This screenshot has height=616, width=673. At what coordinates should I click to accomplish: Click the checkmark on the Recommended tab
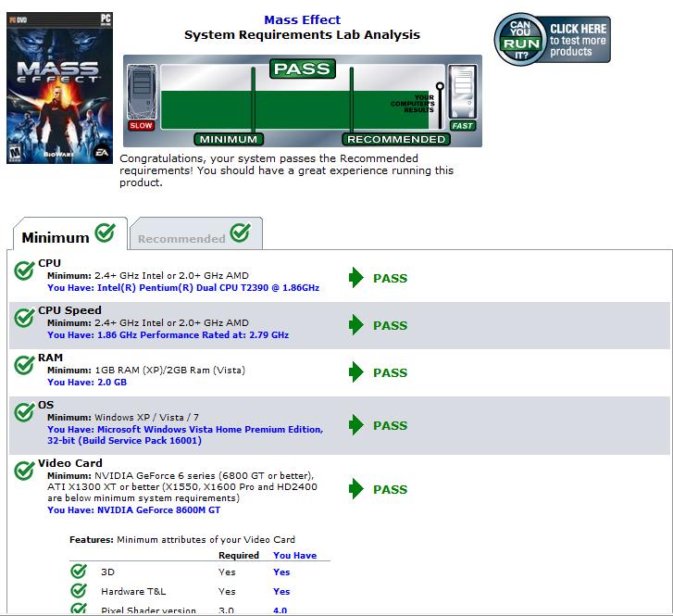pyautogui.click(x=241, y=233)
